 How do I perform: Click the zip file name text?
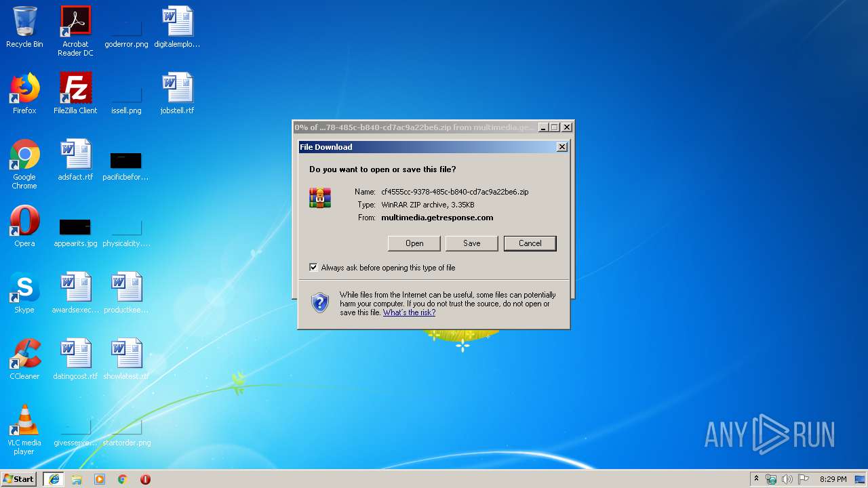pyautogui.click(x=454, y=192)
